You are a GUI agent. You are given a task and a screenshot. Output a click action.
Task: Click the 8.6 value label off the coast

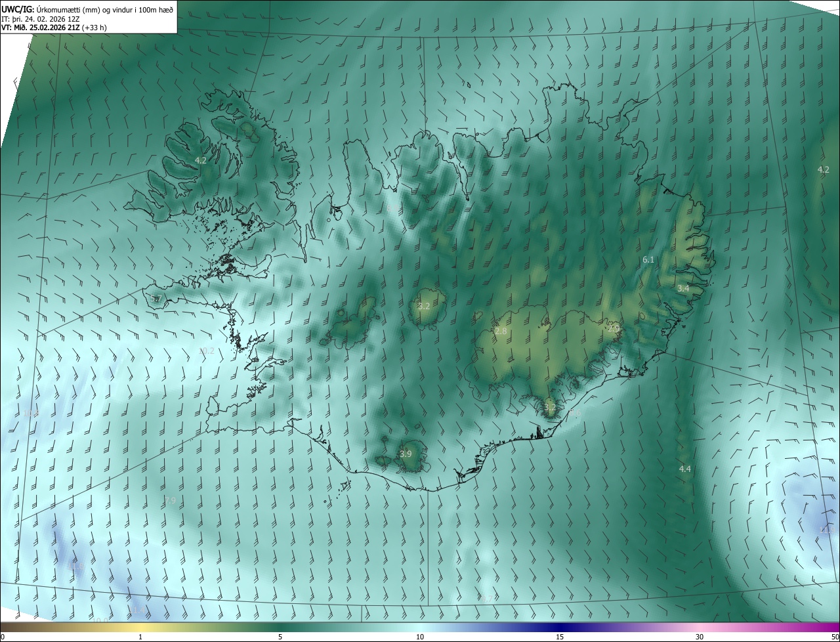pyautogui.click(x=575, y=413)
